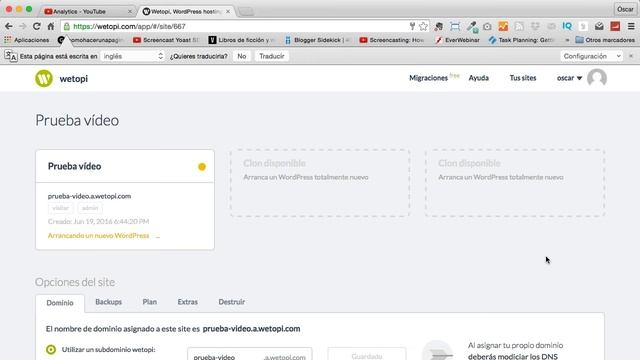Open the mail checker extension icon
640x360 pixels.
pos(599,27)
